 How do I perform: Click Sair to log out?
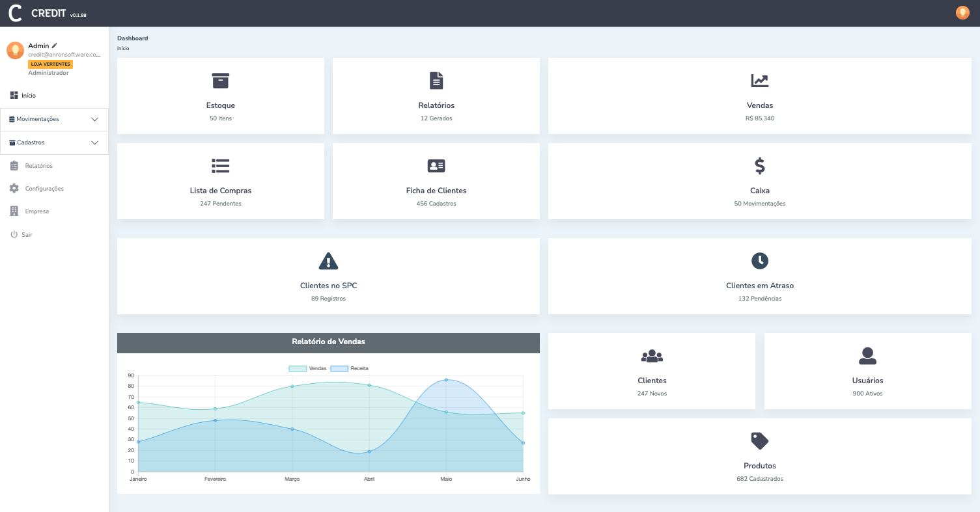tap(26, 234)
